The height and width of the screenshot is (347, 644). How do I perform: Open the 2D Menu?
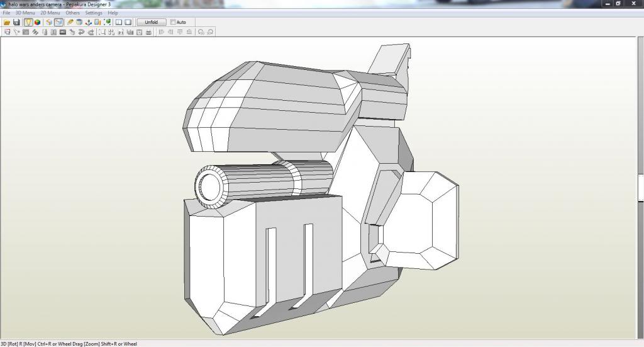click(50, 13)
